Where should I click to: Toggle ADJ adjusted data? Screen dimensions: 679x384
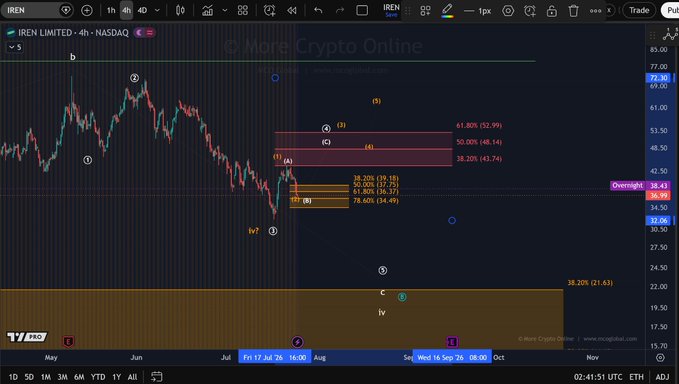[x=662, y=377]
